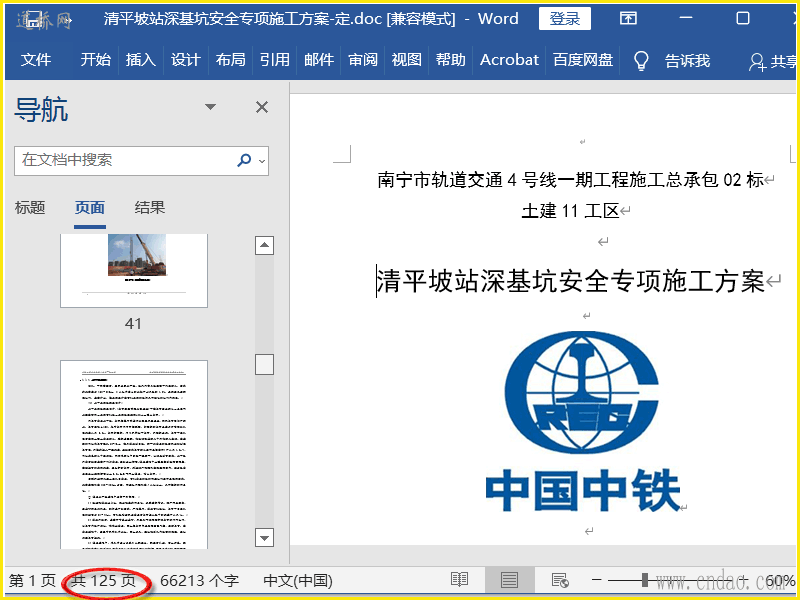The width and height of the screenshot is (800, 600).
Task: Click the navigation pane scroll down arrow
Action: pyautogui.click(x=264, y=537)
